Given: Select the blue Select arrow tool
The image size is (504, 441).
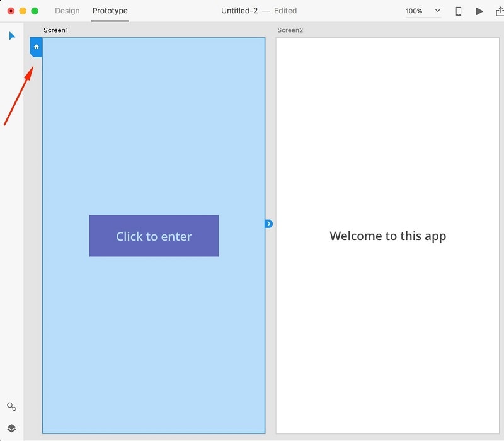Looking at the screenshot, I should coord(12,36).
